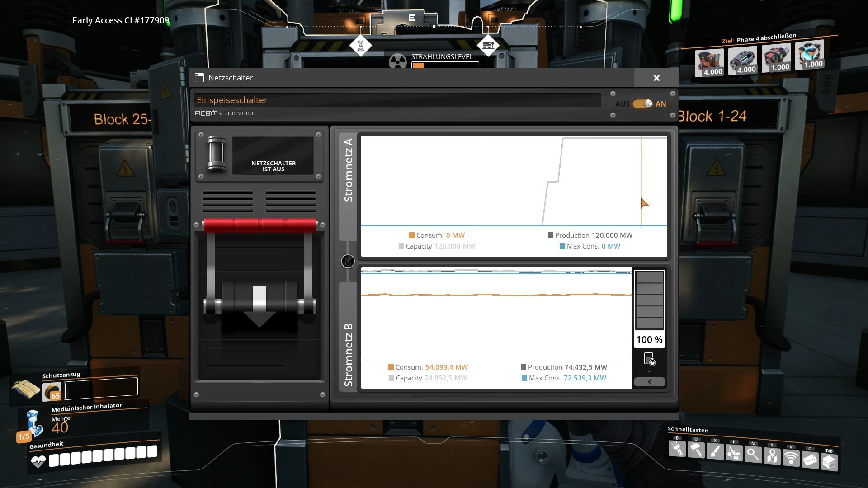Click Stromnetz B Production 74.432,5 MW value

pos(586,367)
